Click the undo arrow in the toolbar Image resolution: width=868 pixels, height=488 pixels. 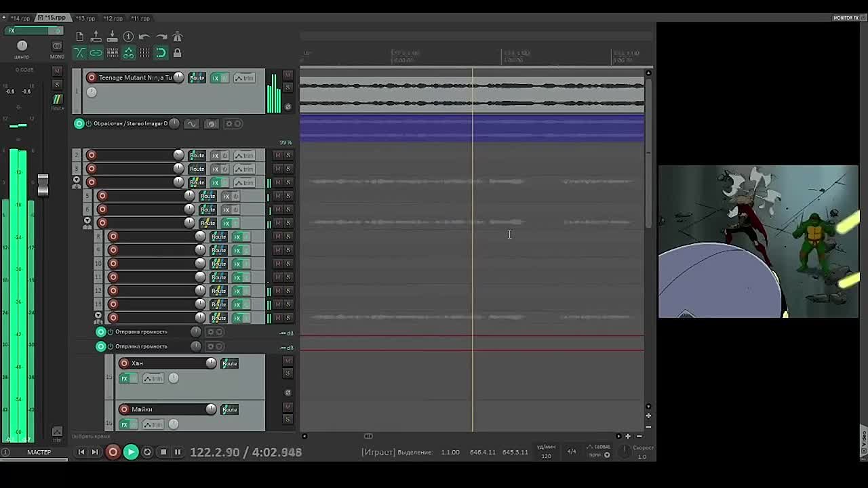click(144, 37)
